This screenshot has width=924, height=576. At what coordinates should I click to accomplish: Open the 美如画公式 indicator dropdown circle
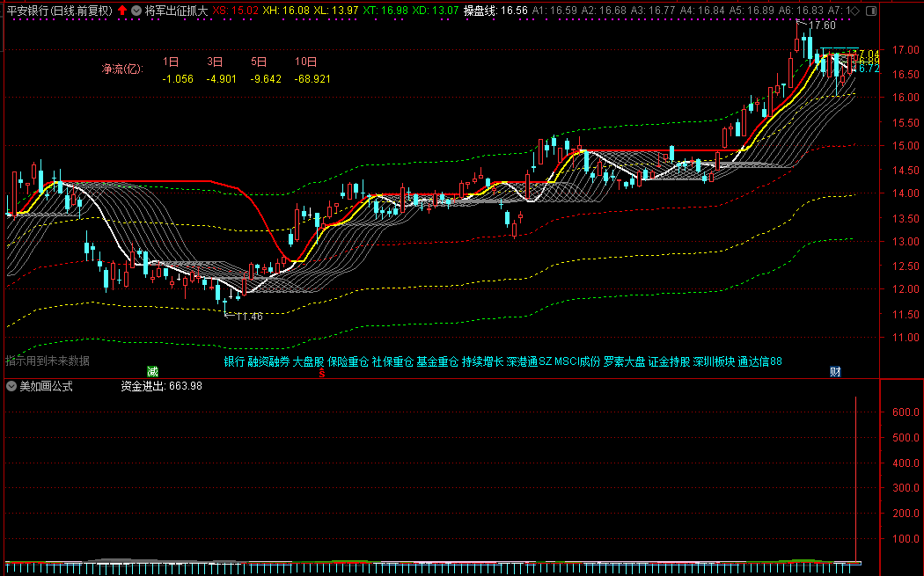click(11, 386)
